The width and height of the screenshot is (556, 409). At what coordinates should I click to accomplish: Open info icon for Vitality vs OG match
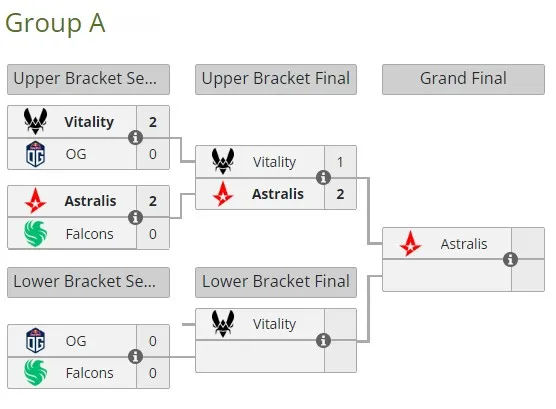click(x=135, y=138)
